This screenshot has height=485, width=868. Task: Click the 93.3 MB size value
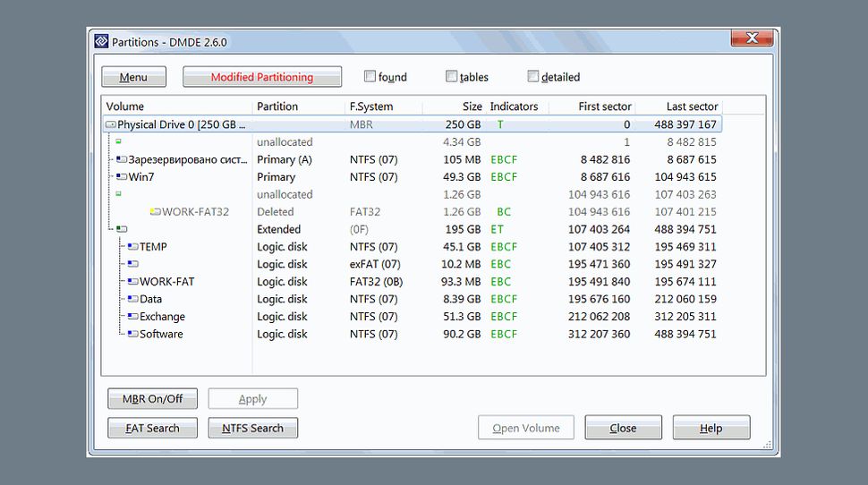point(461,282)
